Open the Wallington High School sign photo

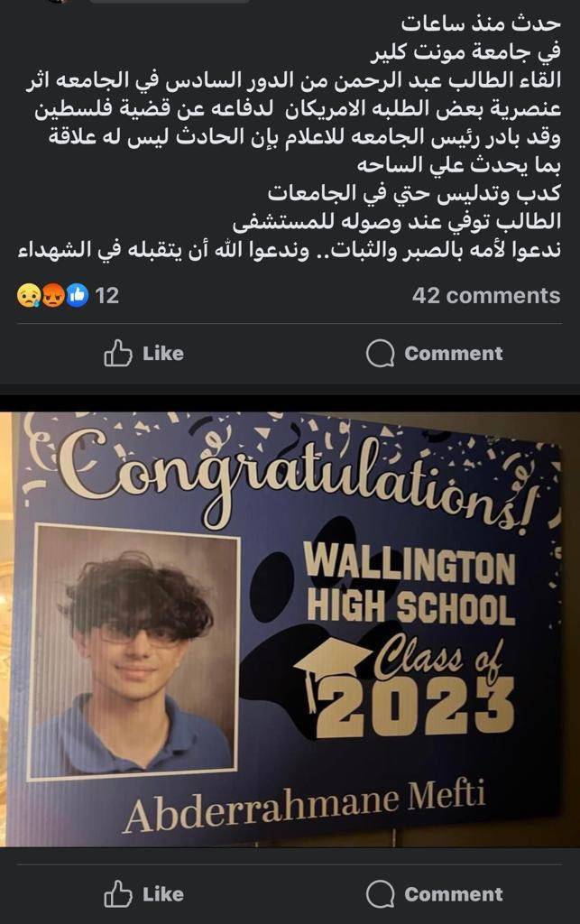[290, 629]
